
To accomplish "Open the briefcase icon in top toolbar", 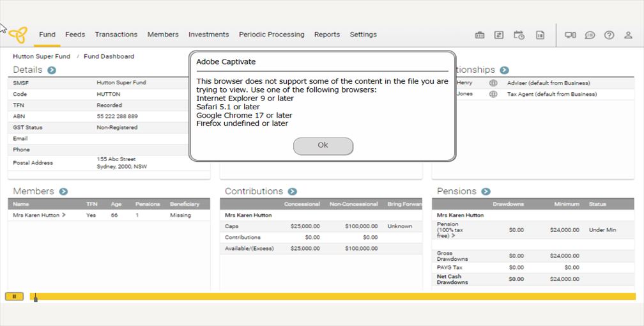I will (480, 35).
